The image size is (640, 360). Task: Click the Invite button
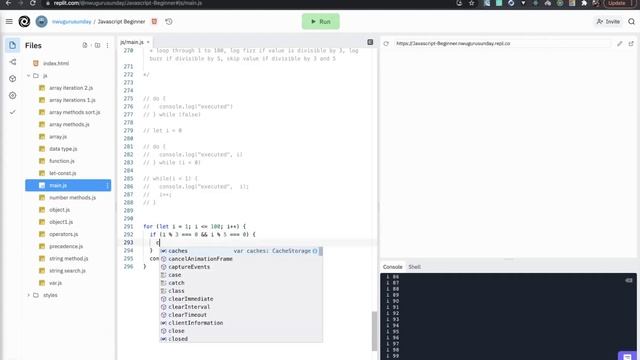608,22
